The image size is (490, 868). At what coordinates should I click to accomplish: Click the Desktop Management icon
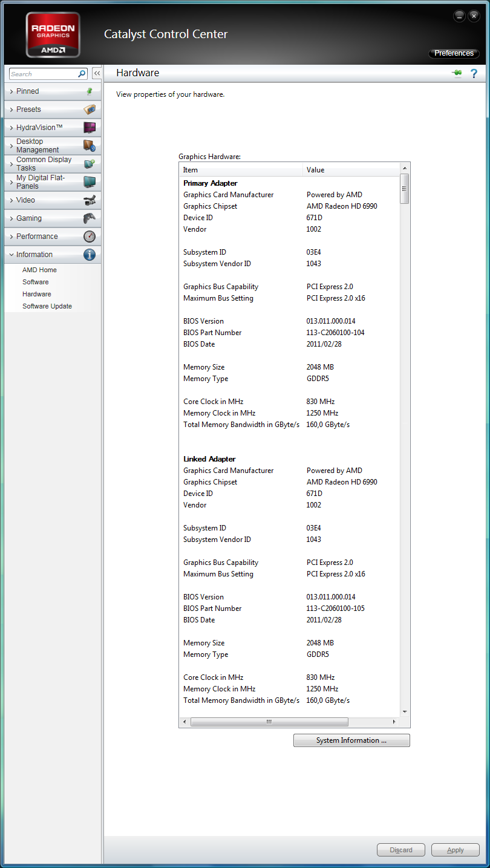pos(90,146)
